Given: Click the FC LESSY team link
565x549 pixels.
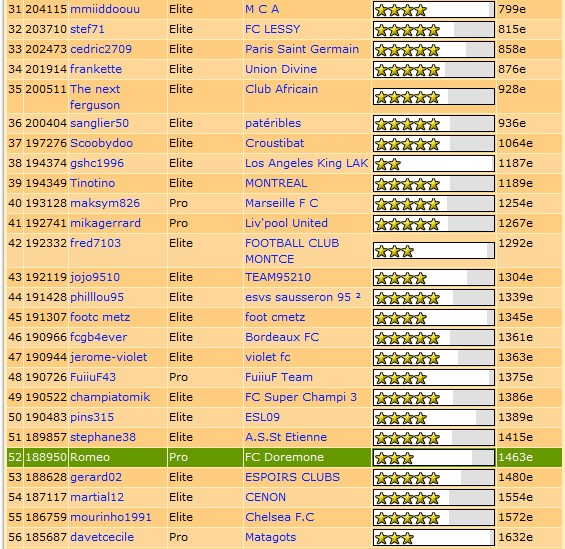Looking at the screenshot, I should point(272,29).
